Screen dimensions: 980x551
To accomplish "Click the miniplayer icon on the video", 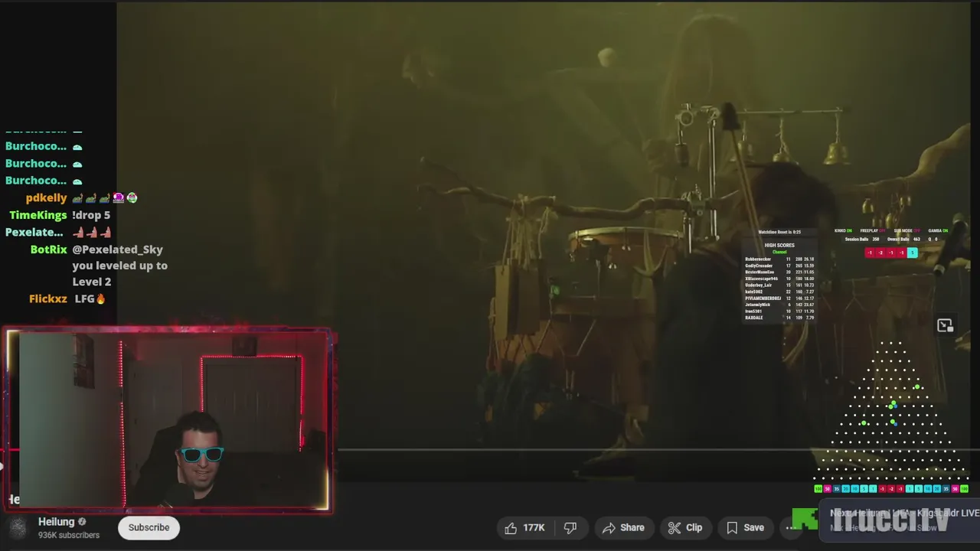I will point(945,325).
